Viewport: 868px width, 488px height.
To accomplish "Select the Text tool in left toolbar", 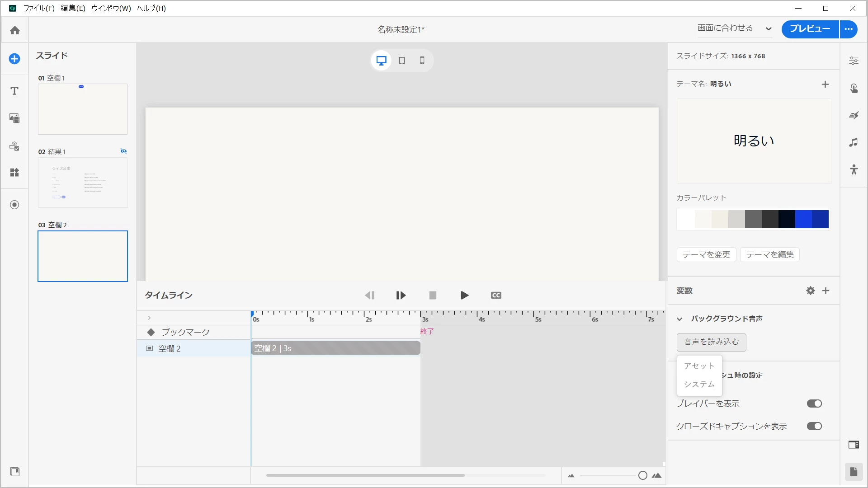I will (14, 91).
